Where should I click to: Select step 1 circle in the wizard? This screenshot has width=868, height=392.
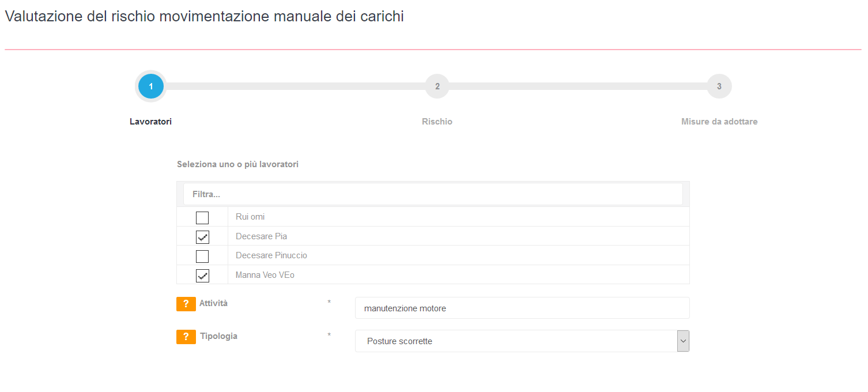pyautogui.click(x=151, y=86)
